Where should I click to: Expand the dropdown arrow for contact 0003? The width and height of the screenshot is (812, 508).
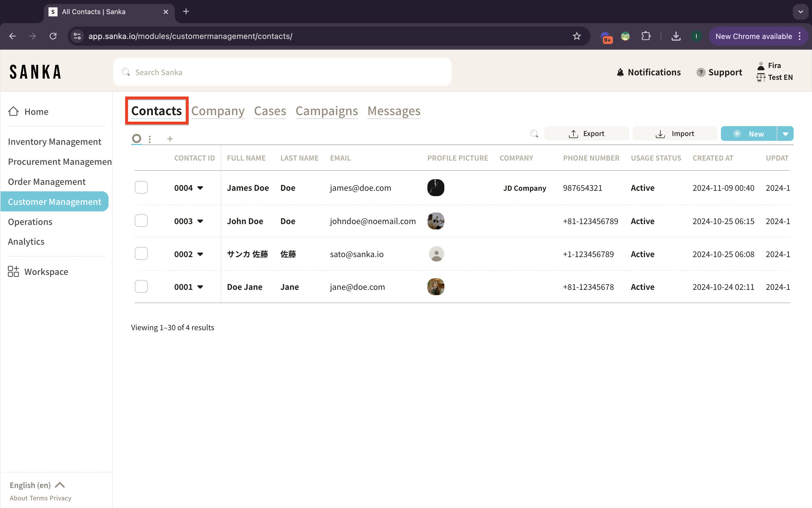(200, 221)
